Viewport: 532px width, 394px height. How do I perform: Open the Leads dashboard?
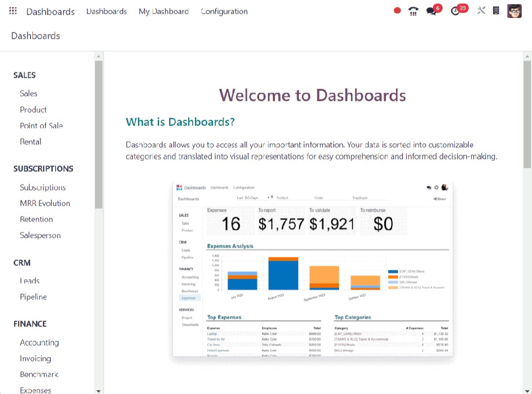pyautogui.click(x=30, y=281)
